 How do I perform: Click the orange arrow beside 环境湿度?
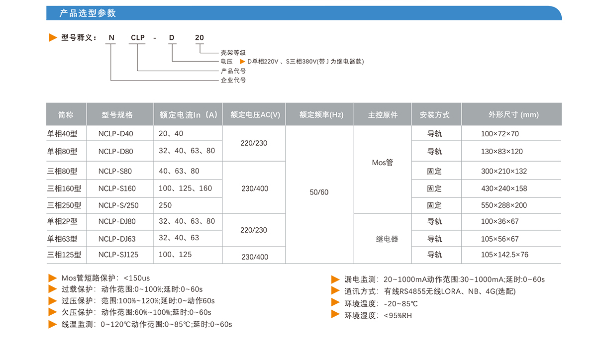coord(336,315)
